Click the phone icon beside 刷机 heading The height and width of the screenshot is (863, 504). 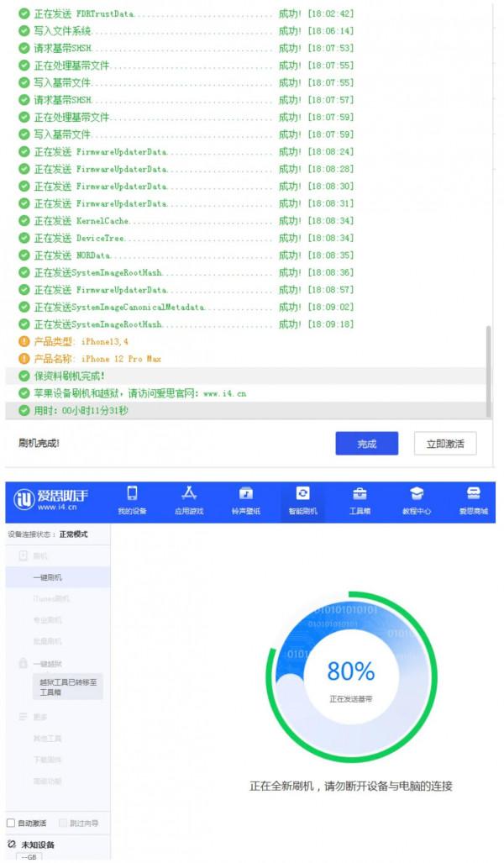(24, 556)
